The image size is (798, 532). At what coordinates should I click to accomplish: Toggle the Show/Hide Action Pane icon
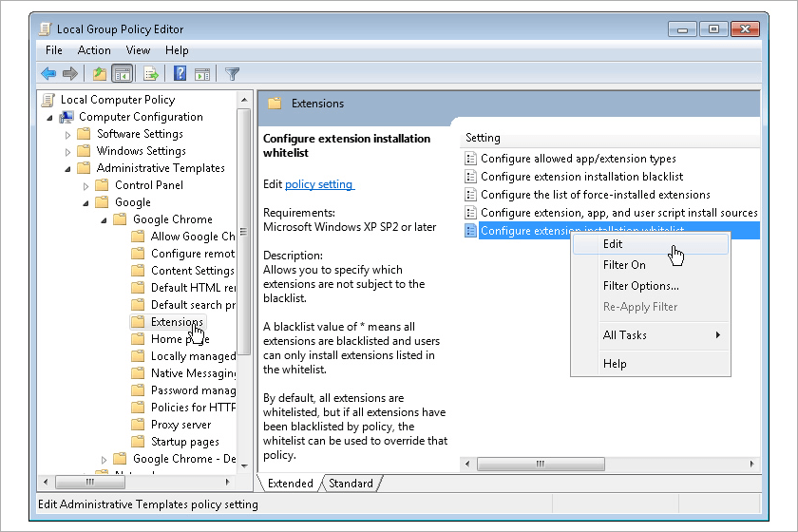tap(201, 73)
